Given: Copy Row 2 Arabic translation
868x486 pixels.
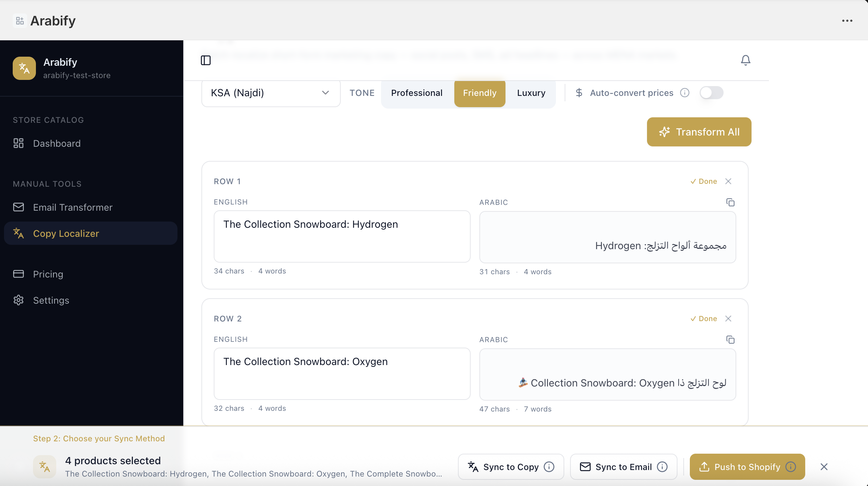Looking at the screenshot, I should point(730,340).
